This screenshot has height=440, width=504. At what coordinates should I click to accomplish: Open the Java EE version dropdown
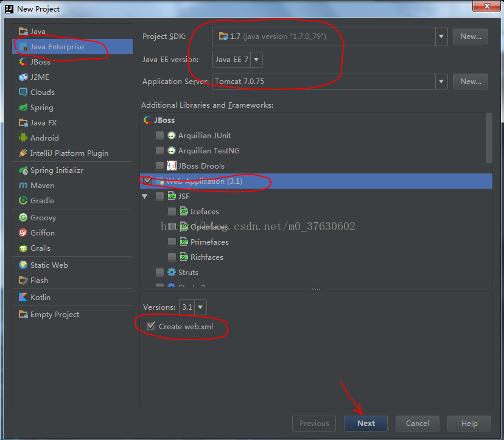coord(256,60)
